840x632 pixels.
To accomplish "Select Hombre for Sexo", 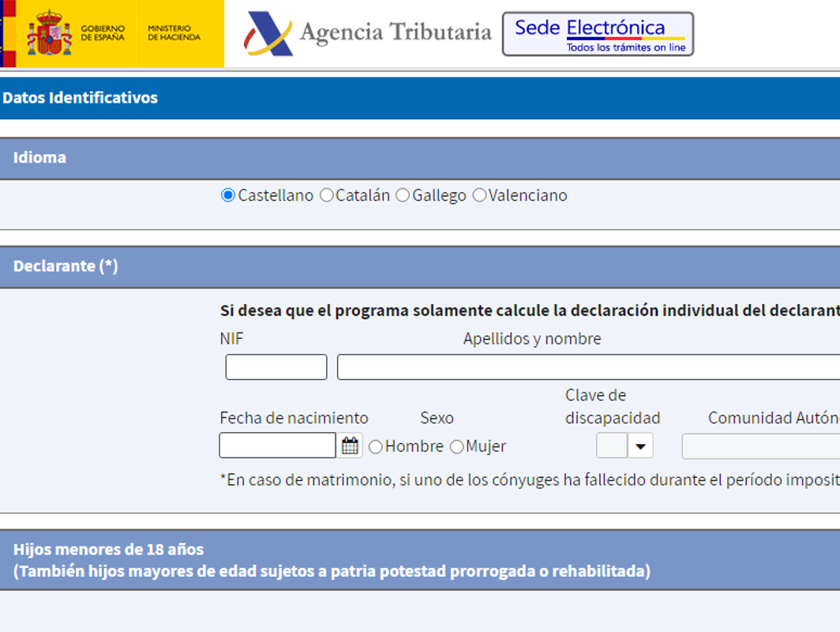I will pyautogui.click(x=375, y=446).
